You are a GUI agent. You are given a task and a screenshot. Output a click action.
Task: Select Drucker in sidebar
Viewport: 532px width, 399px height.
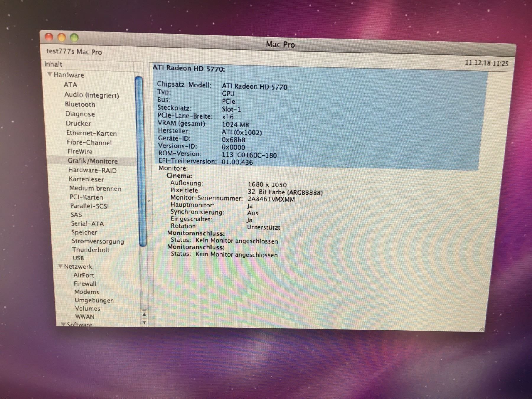pos(78,124)
